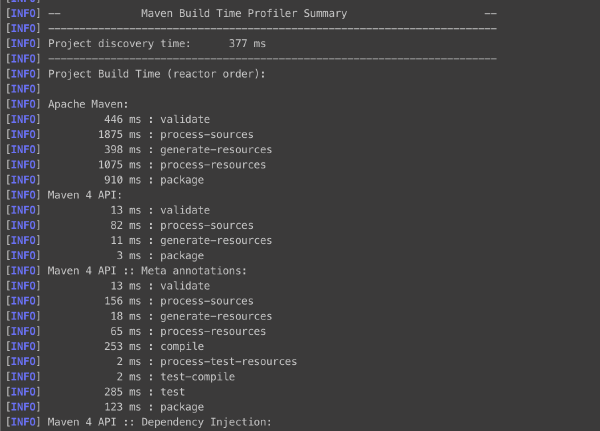Click the 1075 ms process-resources line

point(182,165)
